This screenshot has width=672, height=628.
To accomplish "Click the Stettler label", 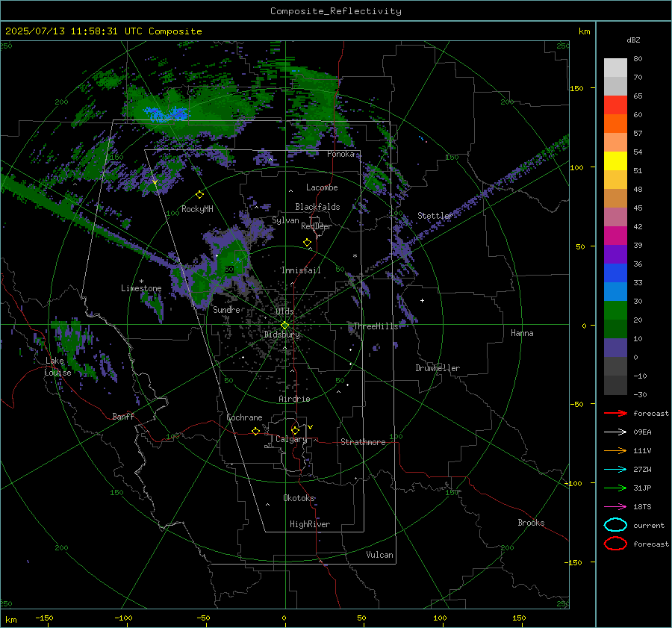I will click(x=435, y=216).
